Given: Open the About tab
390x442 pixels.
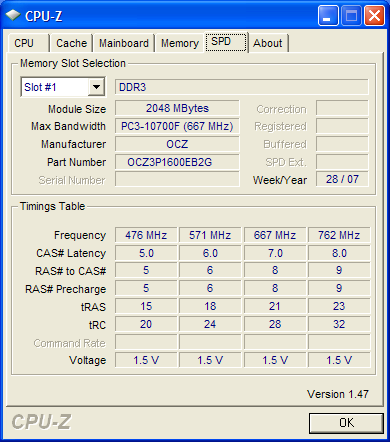Looking at the screenshot, I should click(268, 43).
